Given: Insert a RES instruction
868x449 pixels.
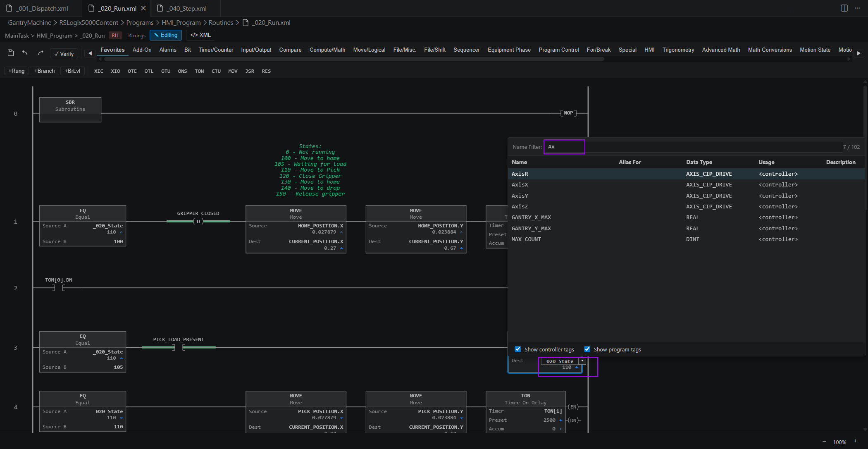Looking at the screenshot, I should click(x=266, y=71).
